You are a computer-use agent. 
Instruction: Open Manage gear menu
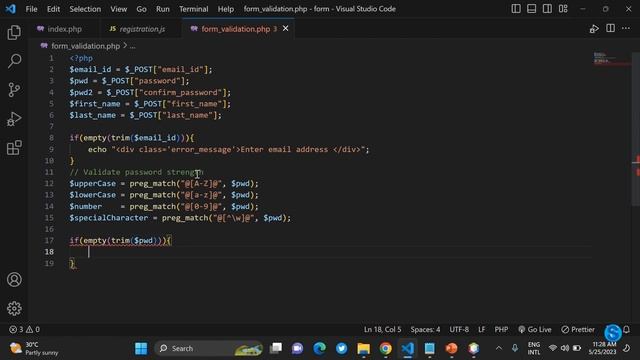[x=14, y=308]
